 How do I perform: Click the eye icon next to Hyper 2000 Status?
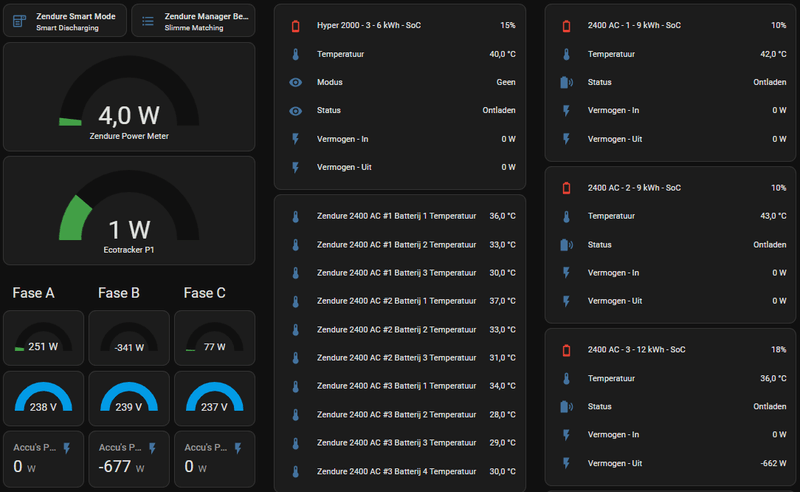pyautogui.click(x=295, y=110)
